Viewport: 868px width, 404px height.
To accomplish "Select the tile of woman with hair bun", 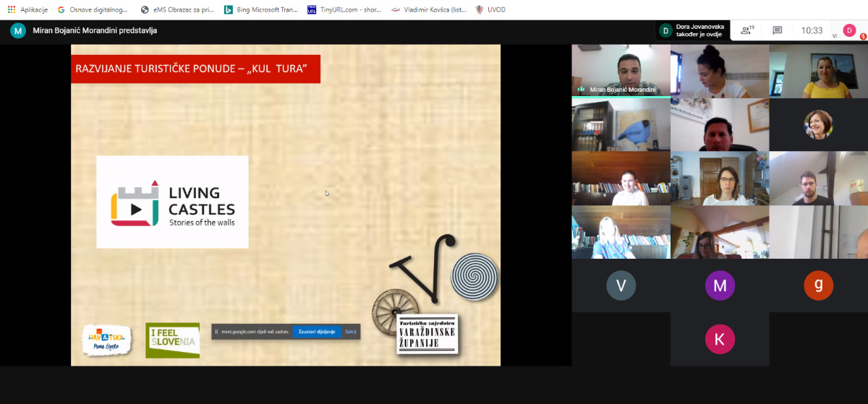I will [x=720, y=71].
